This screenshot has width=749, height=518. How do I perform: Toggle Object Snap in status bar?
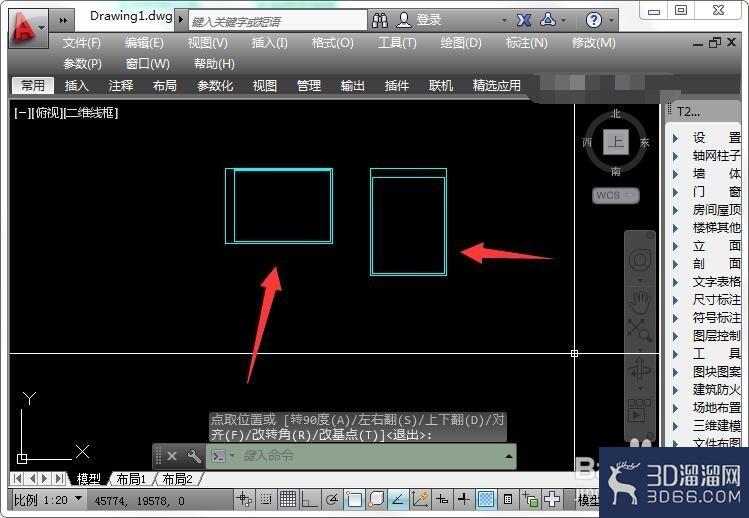(x=354, y=500)
